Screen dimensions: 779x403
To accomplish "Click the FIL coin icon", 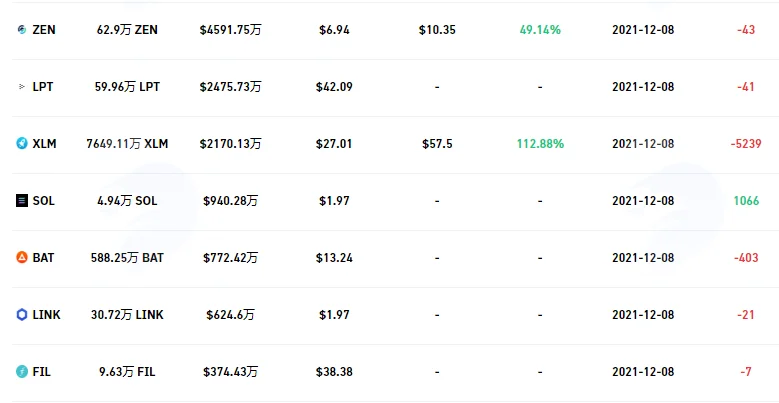I will click(x=22, y=372).
